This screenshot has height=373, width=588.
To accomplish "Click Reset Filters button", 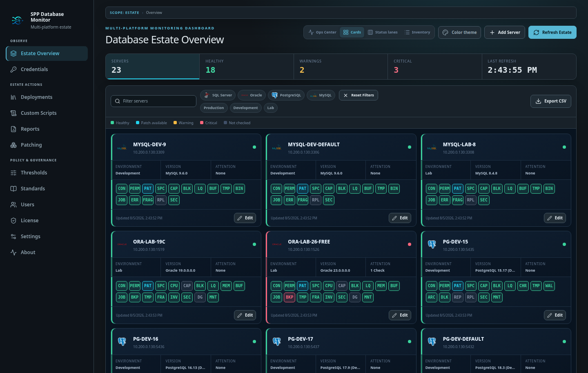I will (359, 95).
